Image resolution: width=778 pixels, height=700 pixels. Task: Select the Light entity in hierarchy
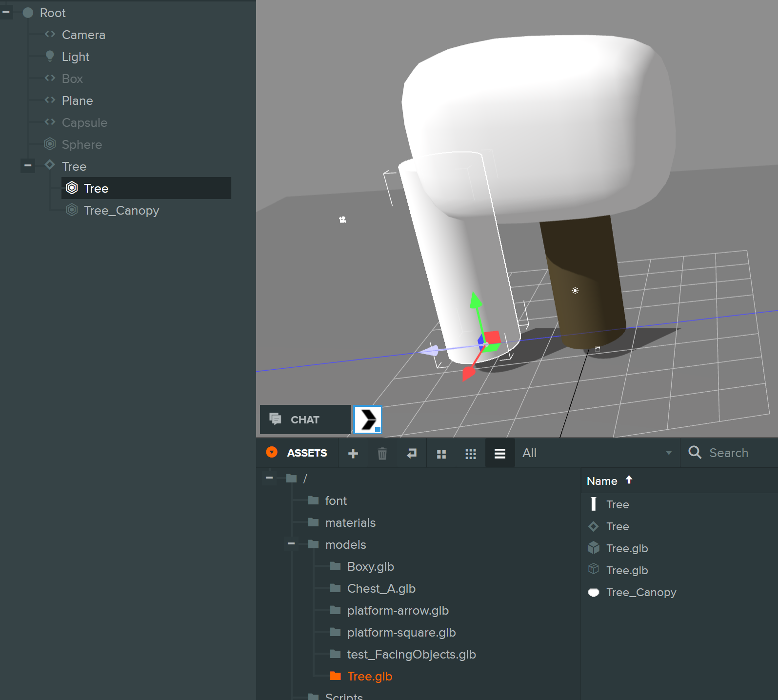tap(76, 57)
